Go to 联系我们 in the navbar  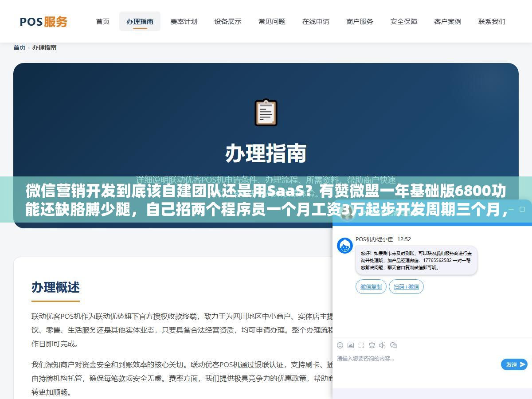[x=492, y=21]
